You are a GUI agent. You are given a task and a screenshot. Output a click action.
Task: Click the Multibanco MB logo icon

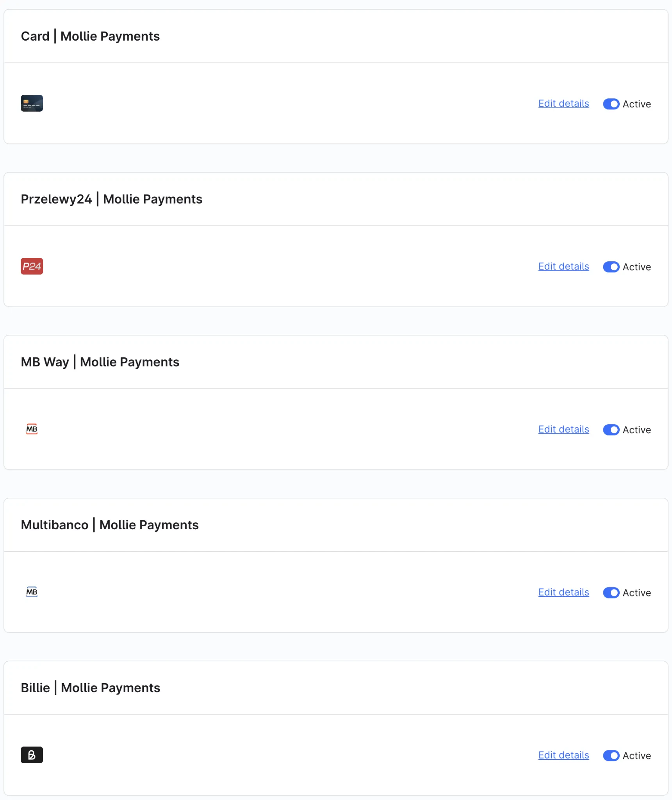(32, 592)
